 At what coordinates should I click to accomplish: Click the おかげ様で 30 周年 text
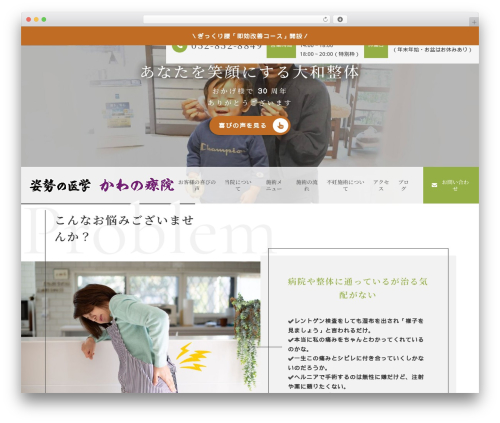point(250,91)
